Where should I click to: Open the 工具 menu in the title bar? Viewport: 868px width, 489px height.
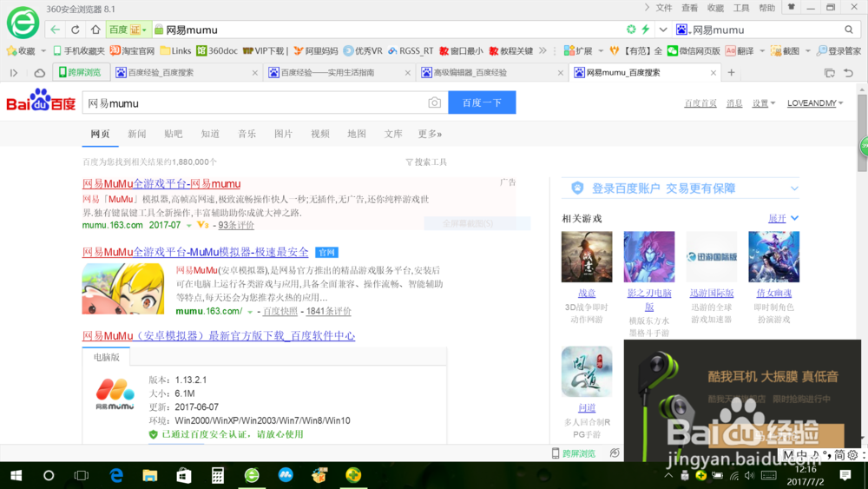[741, 8]
